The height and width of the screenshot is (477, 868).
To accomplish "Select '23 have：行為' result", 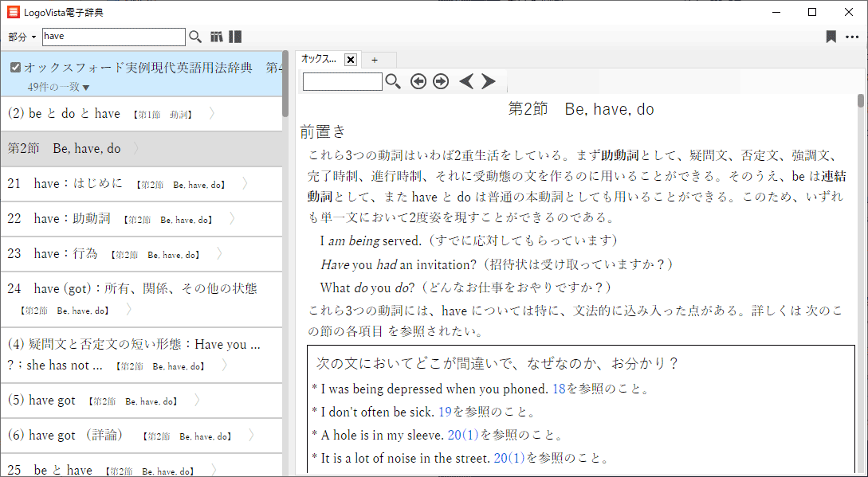I will (x=65, y=253).
